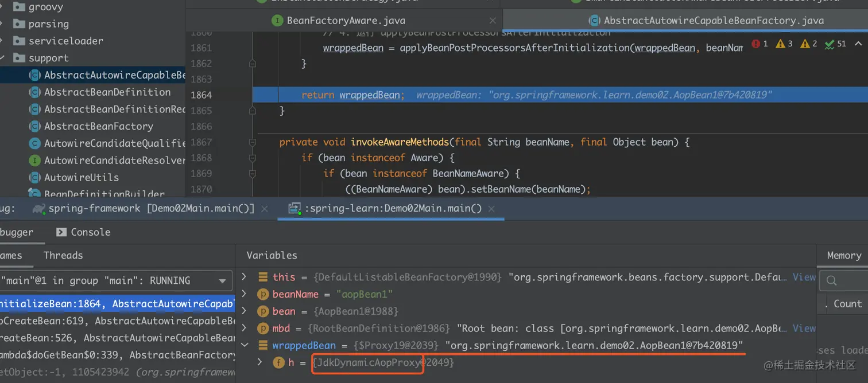Select line number 1868 in the gutter
The height and width of the screenshot is (383, 868).
pos(202,157)
